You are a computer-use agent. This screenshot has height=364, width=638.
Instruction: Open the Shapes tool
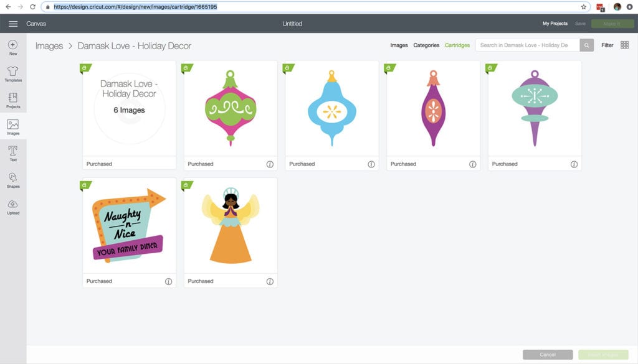click(13, 180)
